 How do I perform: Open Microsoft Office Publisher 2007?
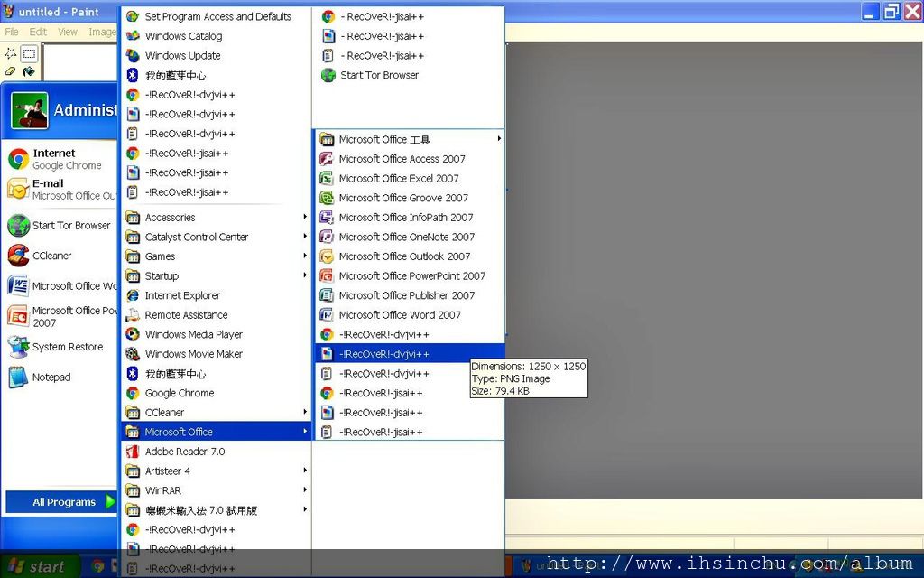pyautogui.click(x=410, y=295)
